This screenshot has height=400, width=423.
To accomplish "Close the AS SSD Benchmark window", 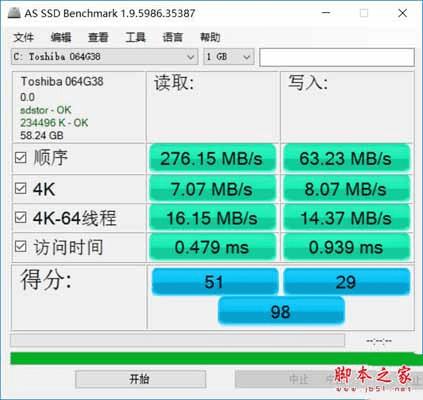I will pyautogui.click(x=402, y=13).
